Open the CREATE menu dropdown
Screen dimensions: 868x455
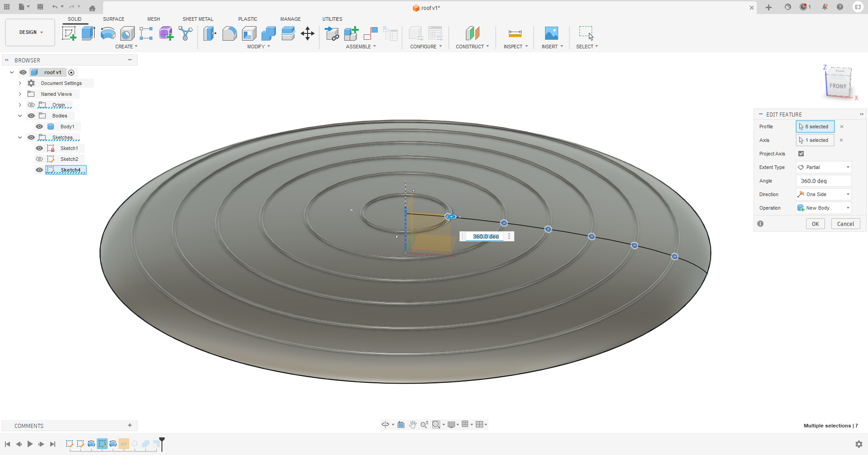pyautogui.click(x=126, y=47)
